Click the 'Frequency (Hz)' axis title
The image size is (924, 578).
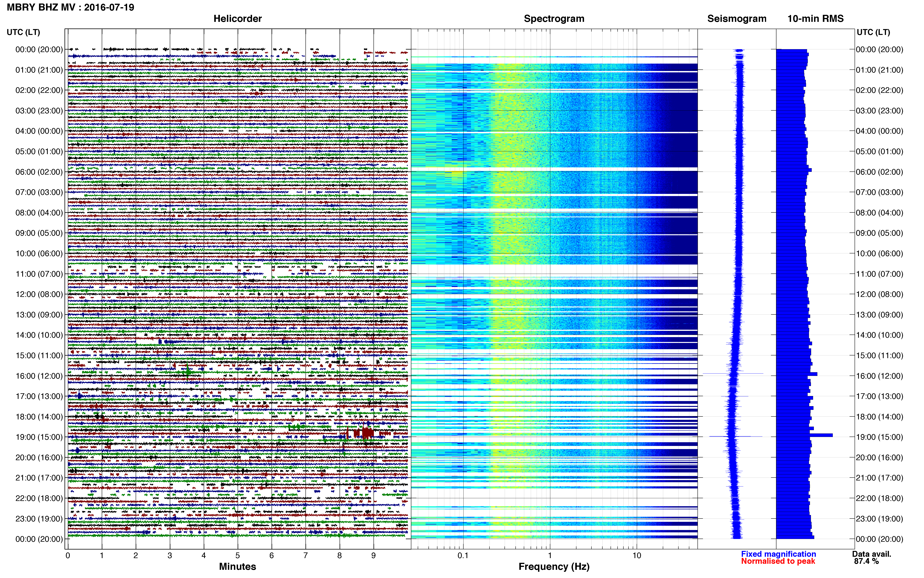554,566
